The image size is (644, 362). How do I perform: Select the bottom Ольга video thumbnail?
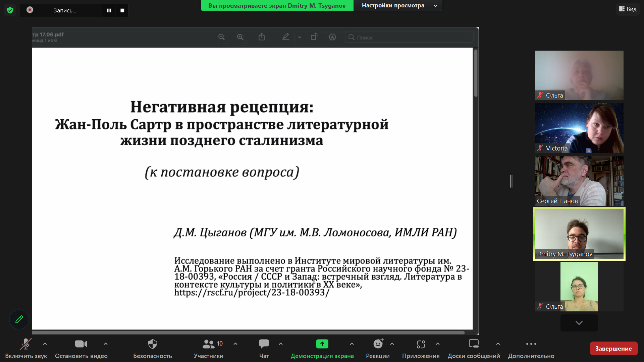[579, 287]
